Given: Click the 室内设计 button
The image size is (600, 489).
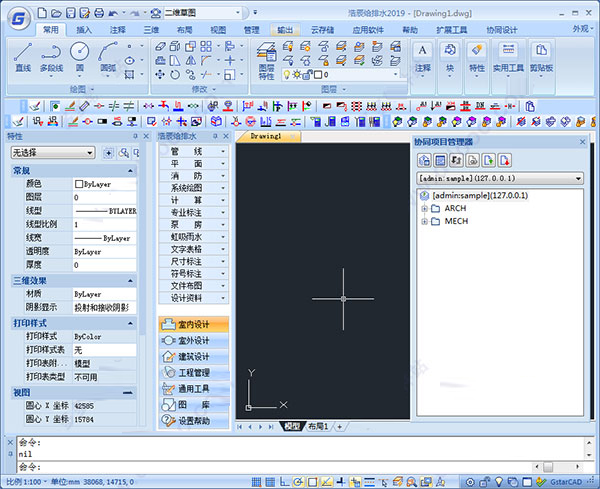Looking at the screenshot, I should point(194,324).
